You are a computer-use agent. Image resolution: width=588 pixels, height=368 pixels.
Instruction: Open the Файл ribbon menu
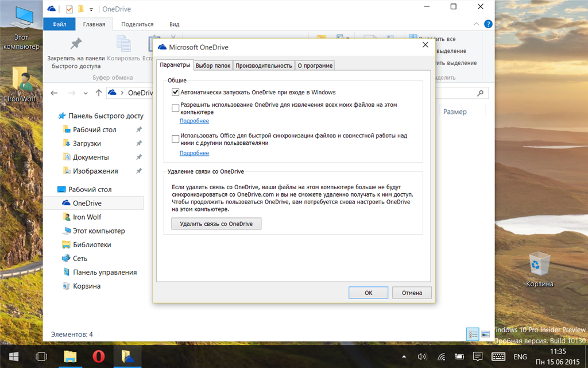(59, 24)
